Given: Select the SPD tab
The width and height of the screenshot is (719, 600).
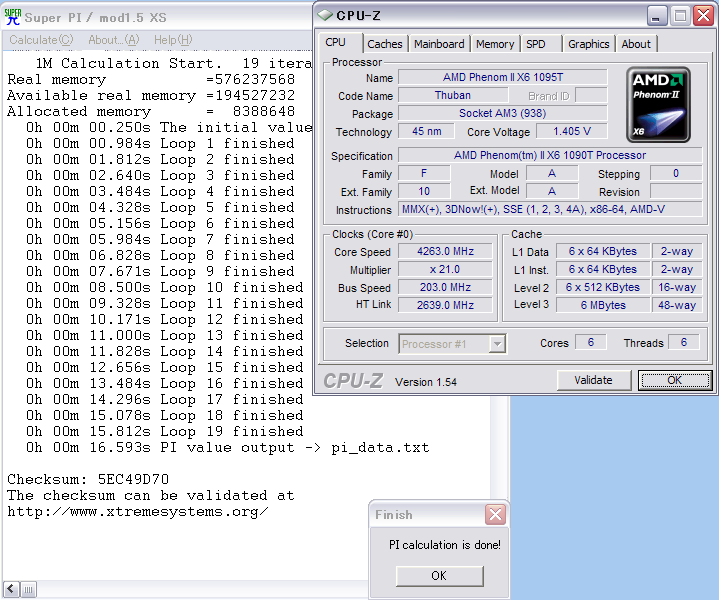Looking at the screenshot, I should 536,44.
